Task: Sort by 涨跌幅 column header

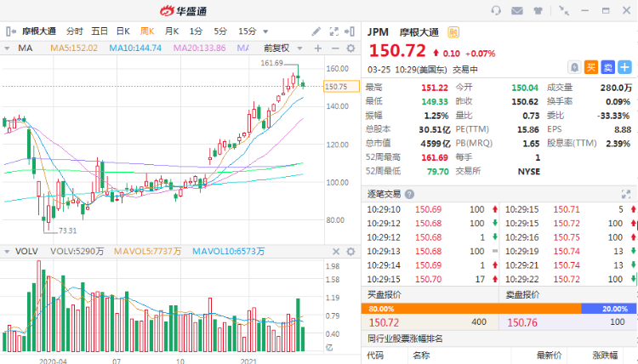Action: coord(605,355)
